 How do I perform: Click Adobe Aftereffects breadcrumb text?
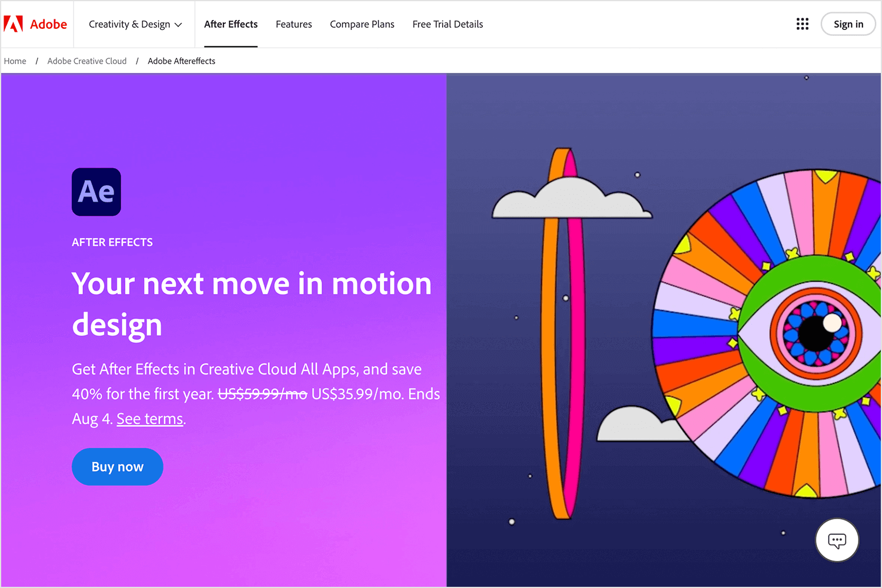click(x=182, y=61)
